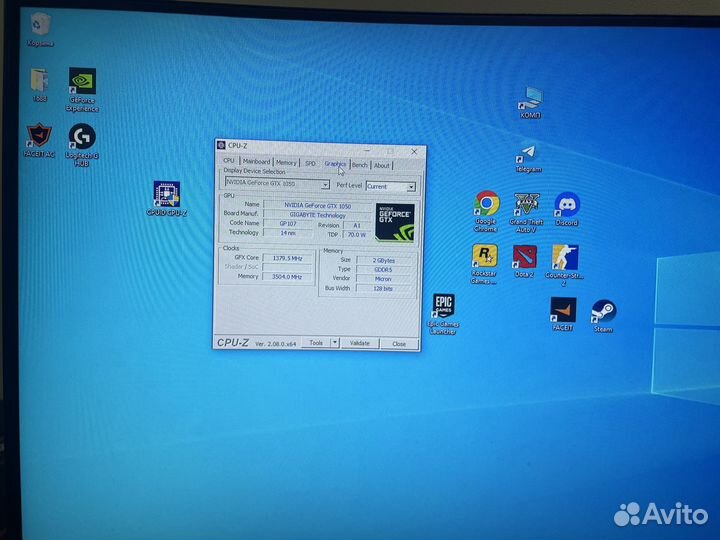Click the GDDR5 memory type value
This screenshot has height=540, width=720.
tap(383, 270)
